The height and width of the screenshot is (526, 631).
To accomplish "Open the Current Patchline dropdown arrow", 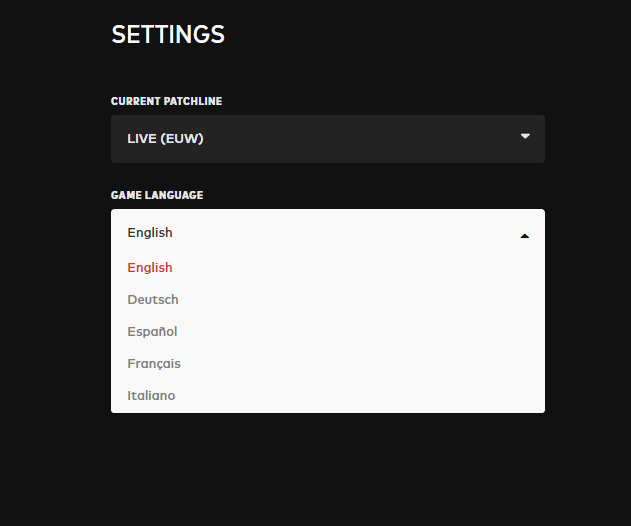I will (525, 137).
